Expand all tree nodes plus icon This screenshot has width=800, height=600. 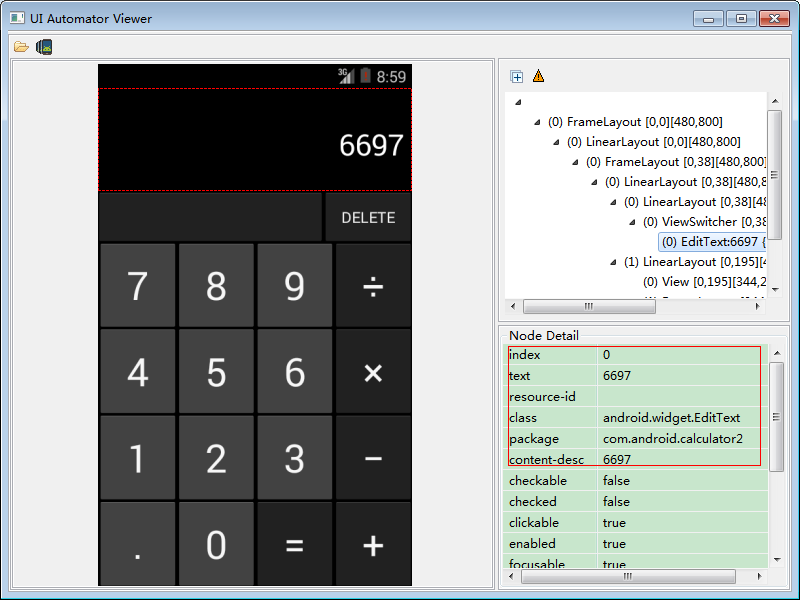coord(516,77)
